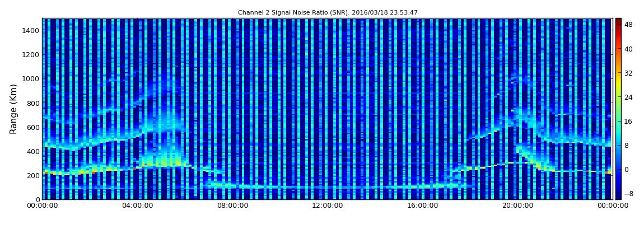This screenshot has height=228, width=644.
Task: Click the 12:00:00 time axis label
Action: [327, 206]
